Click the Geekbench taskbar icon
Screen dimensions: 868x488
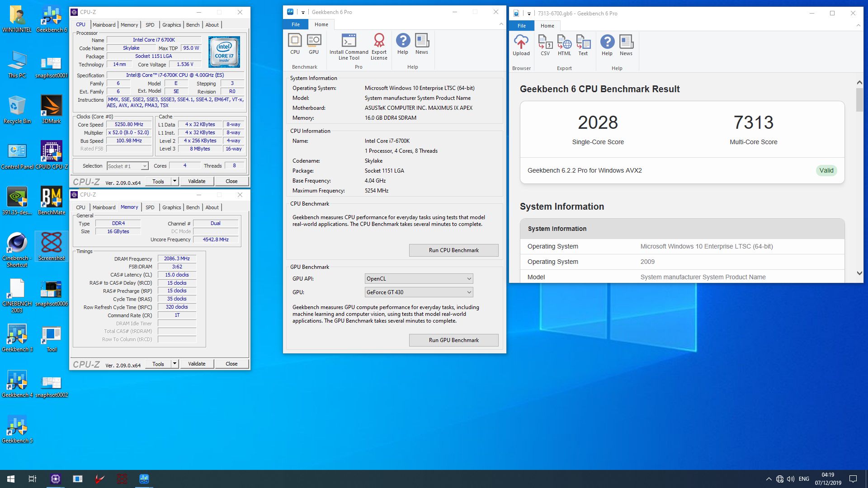tap(144, 479)
